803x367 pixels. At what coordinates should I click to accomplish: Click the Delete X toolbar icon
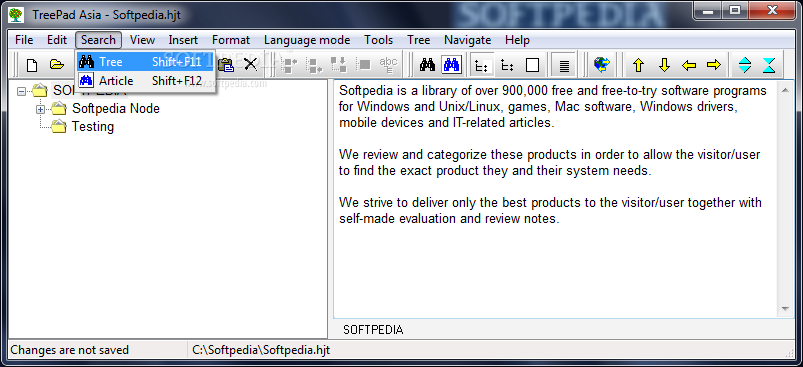(x=250, y=65)
